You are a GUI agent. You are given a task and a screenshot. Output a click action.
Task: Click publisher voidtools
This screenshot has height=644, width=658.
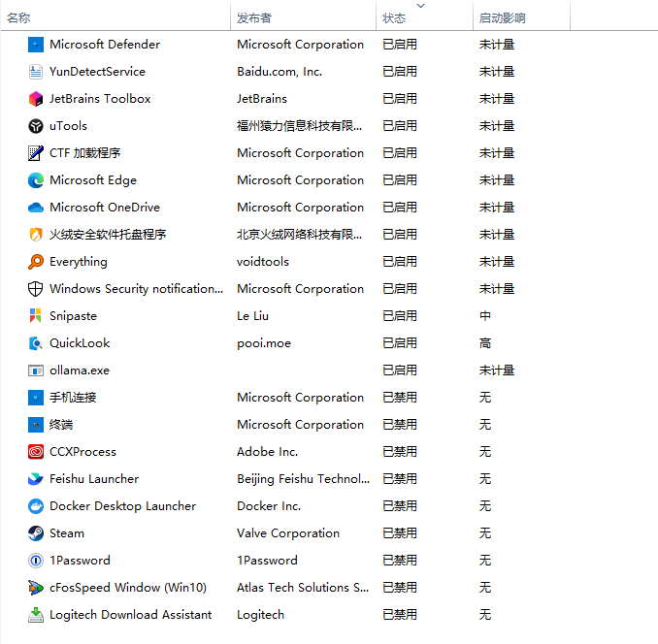click(263, 262)
